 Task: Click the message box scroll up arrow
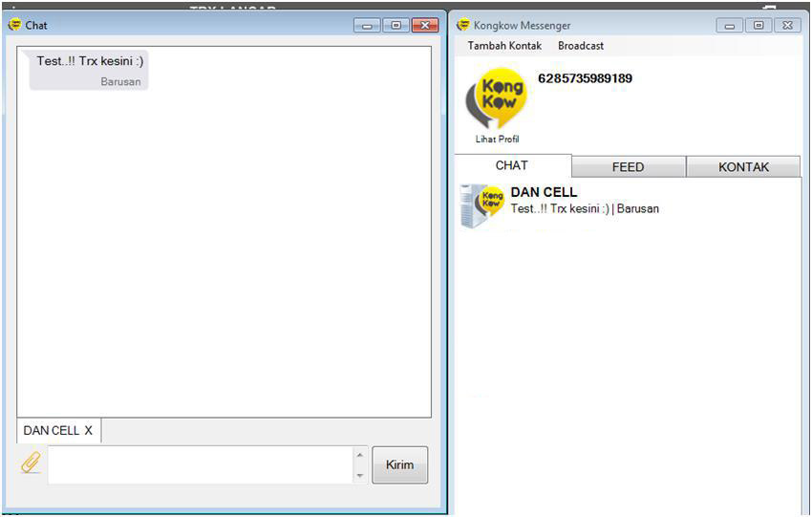coord(360,455)
